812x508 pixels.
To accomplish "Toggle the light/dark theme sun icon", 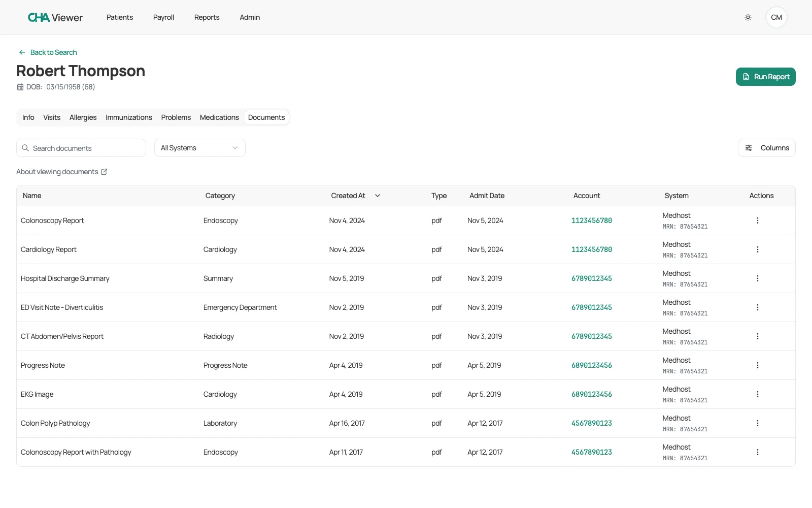I will pyautogui.click(x=748, y=17).
